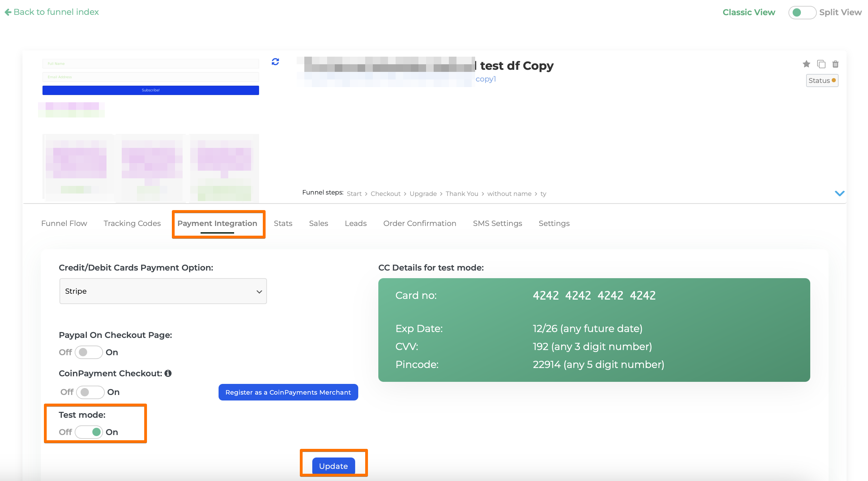Screen dimensions: 868x481
Task: Open the Settings tab
Action: pos(554,223)
